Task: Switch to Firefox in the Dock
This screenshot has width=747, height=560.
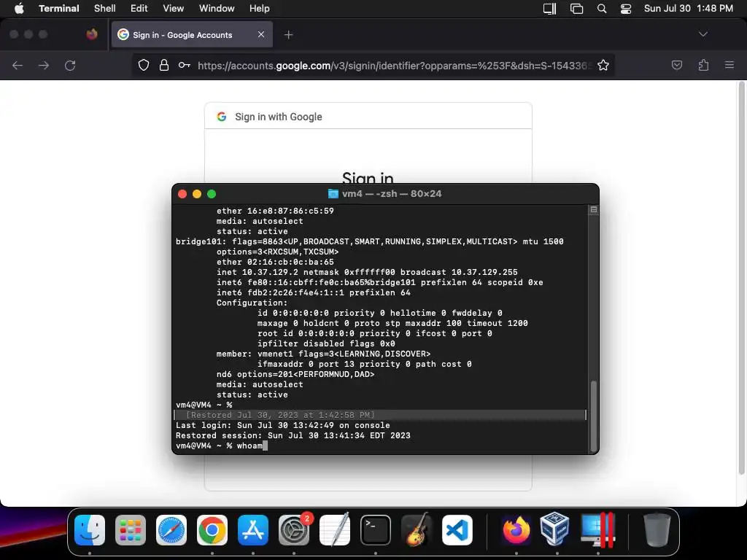Action: point(516,530)
